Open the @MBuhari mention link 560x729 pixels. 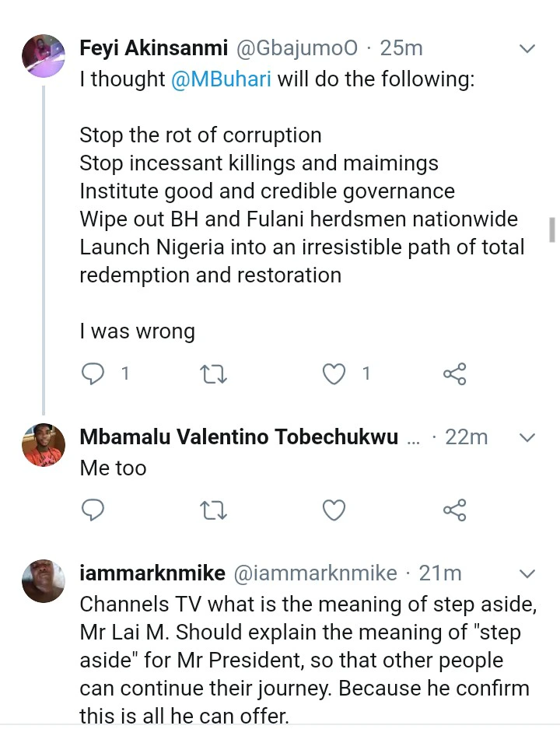(x=221, y=81)
